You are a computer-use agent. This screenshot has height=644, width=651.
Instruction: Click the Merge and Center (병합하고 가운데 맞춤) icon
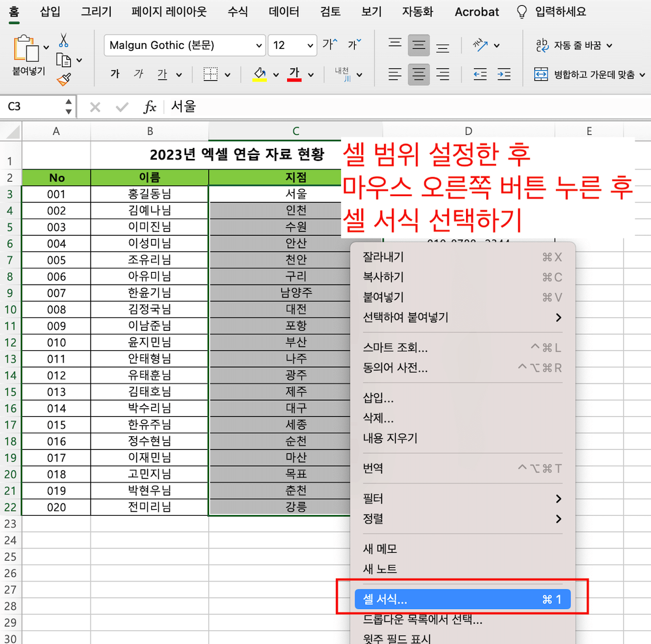point(542,74)
